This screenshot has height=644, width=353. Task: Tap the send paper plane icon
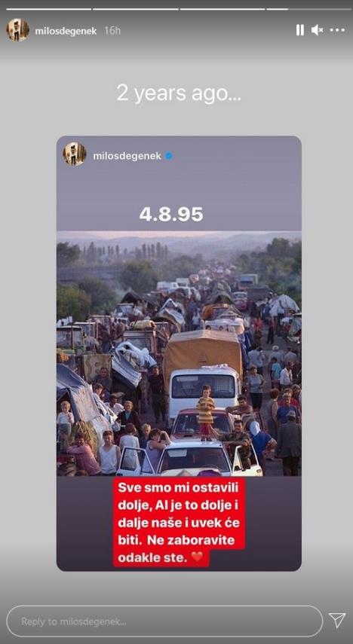[x=337, y=621]
